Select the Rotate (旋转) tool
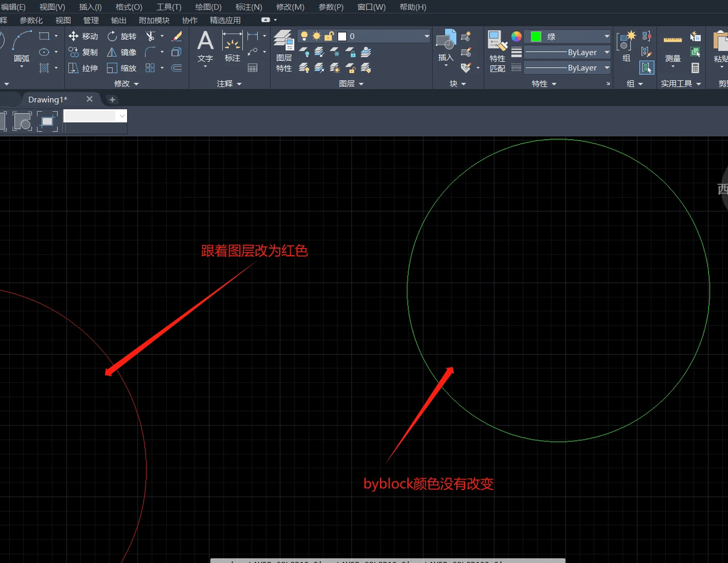This screenshot has width=728, height=563. coord(122,36)
